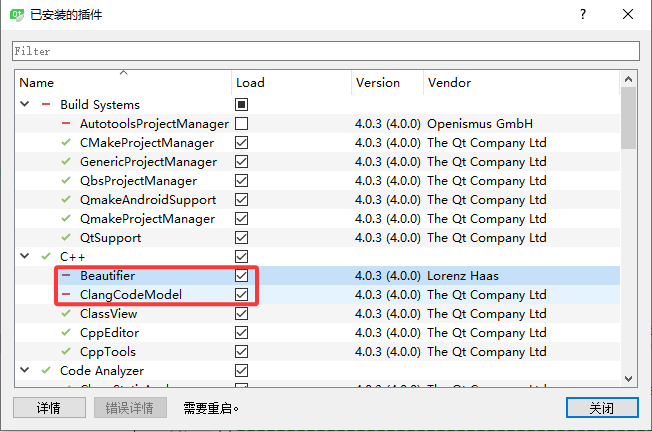Select the ClangCodeModel plugin name
The image size is (652, 432).
pos(131,295)
